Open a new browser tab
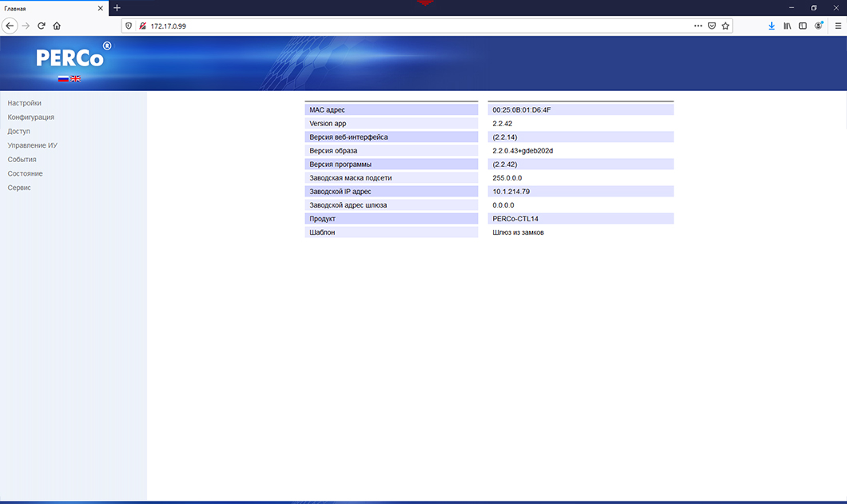This screenshot has height=504, width=847. tap(117, 8)
